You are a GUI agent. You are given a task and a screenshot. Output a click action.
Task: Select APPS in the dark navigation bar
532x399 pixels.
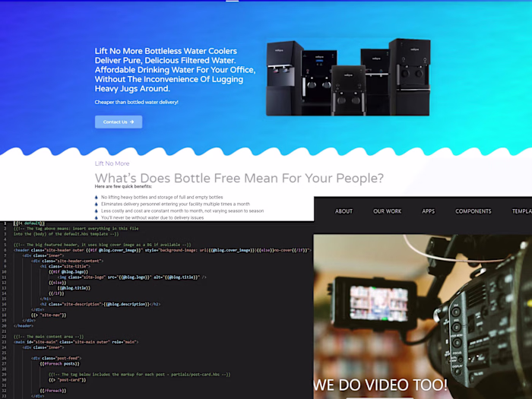click(x=428, y=211)
